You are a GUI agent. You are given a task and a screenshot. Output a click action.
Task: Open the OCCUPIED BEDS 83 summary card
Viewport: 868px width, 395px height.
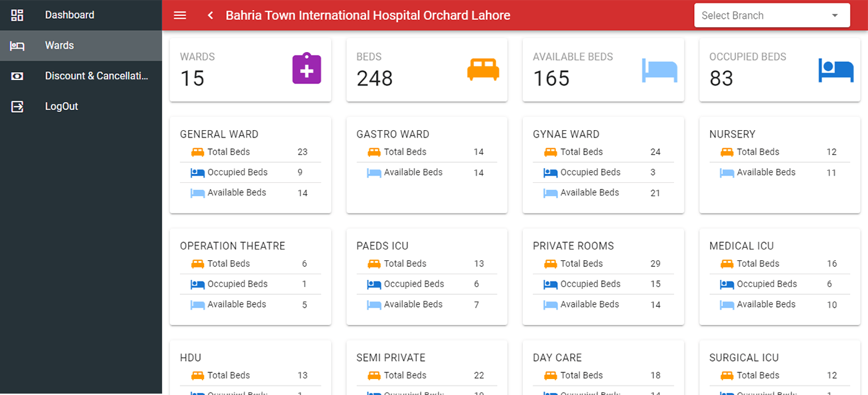pyautogui.click(x=780, y=70)
